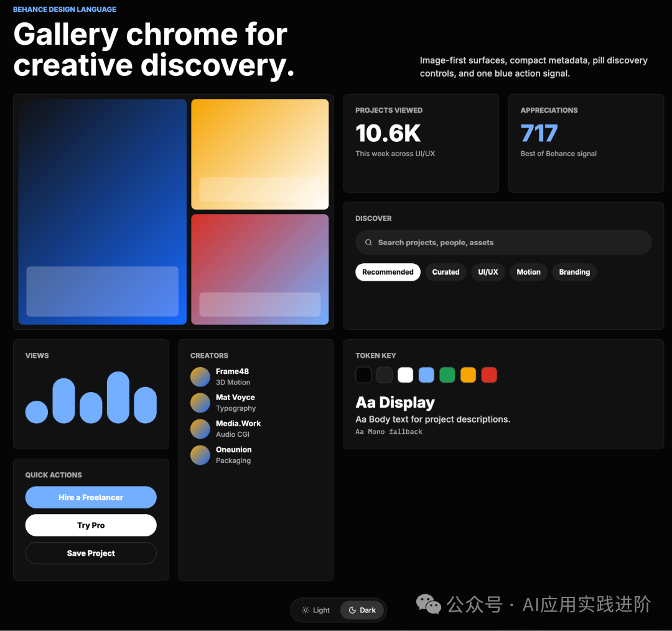Image resolution: width=672 pixels, height=631 pixels.
Task: Select the Curated filter pill
Action: point(446,272)
